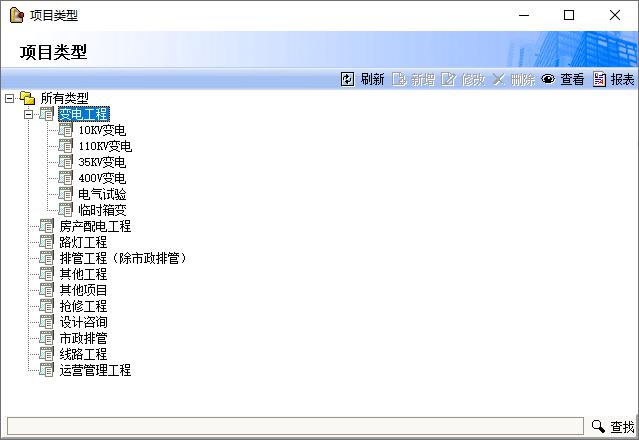Click the 新增 toolbar button
639x440 pixels.
(413, 79)
